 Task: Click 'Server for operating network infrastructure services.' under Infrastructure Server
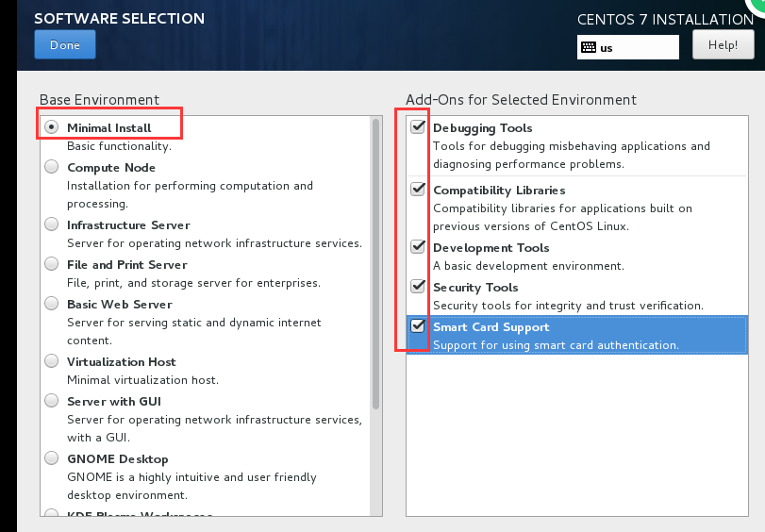[215, 243]
